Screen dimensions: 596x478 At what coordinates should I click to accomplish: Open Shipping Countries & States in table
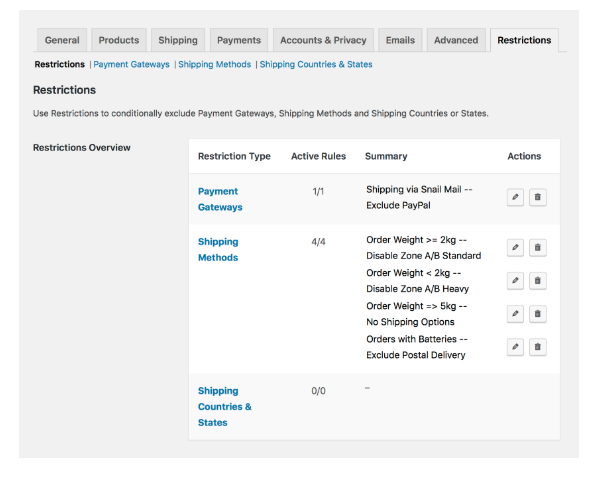[x=225, y=407]
